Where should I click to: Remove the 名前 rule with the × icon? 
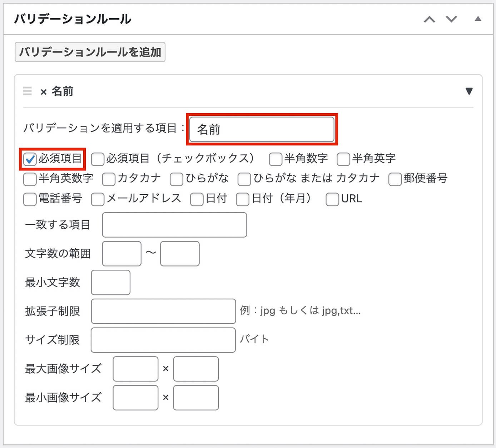coord(44,92)
